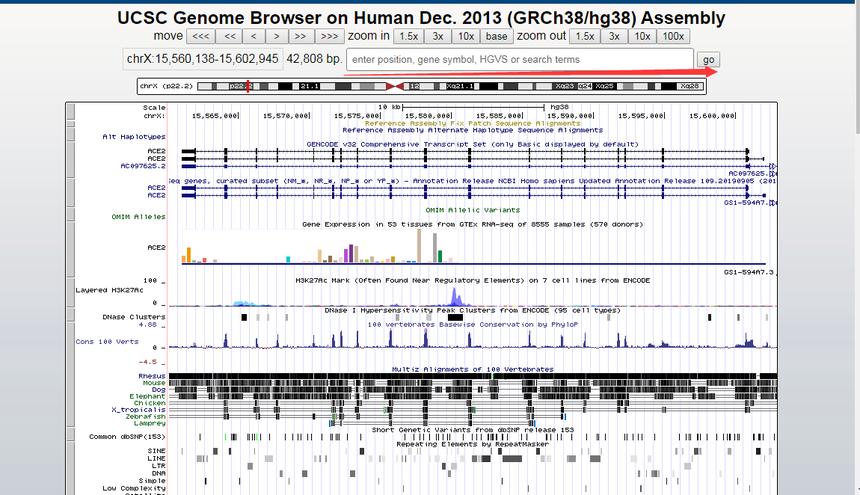Image resolution: width=860 pixels, height=495 pixels.
Task: Open the Layered H3K27Ac track settings
Action: (120, 290)
